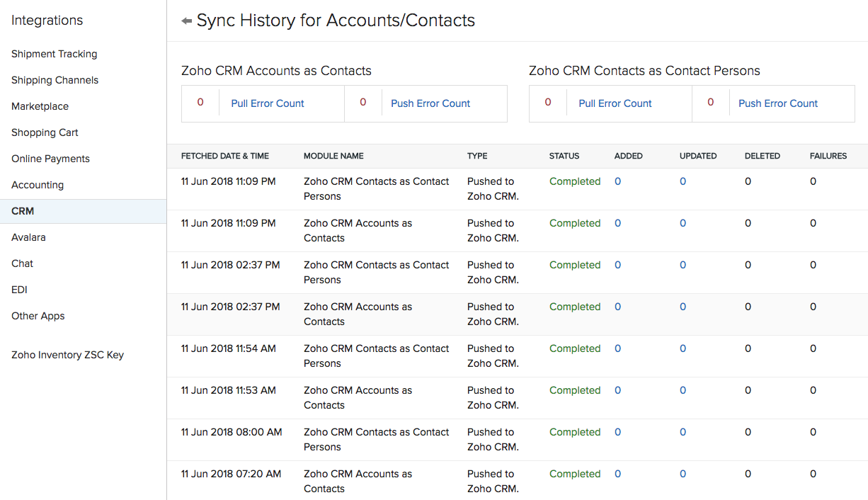Open Shipping Channels in sidebar
This screenshot has height=500, width=868.
[x=55, y=80]
